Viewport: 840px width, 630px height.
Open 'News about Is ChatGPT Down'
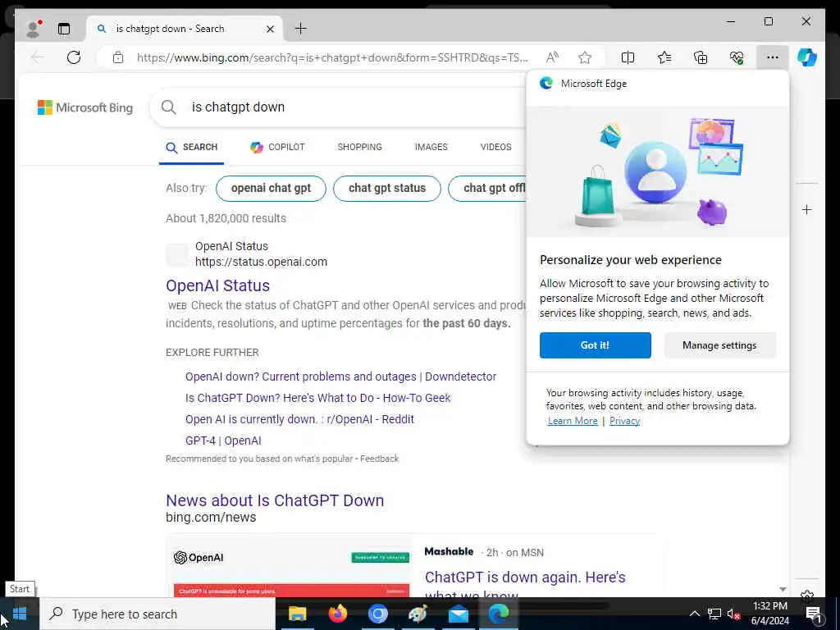275,500
